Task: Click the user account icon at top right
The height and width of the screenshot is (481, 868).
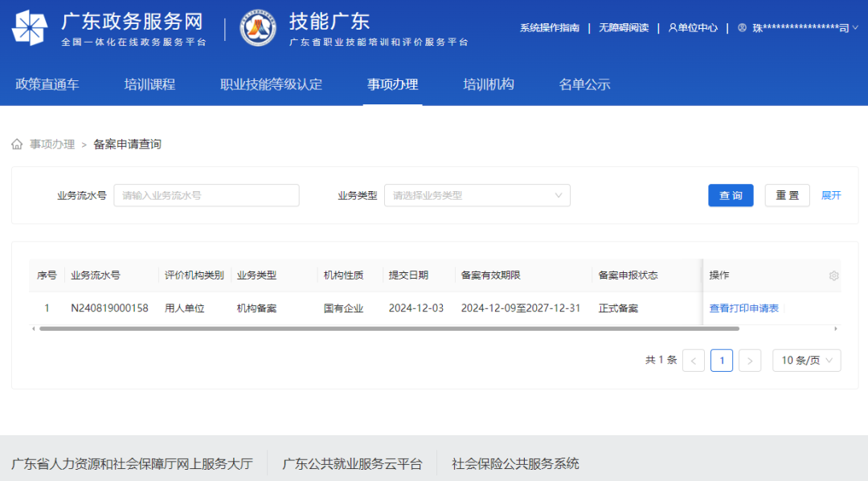Action: [x=742, y=28]
